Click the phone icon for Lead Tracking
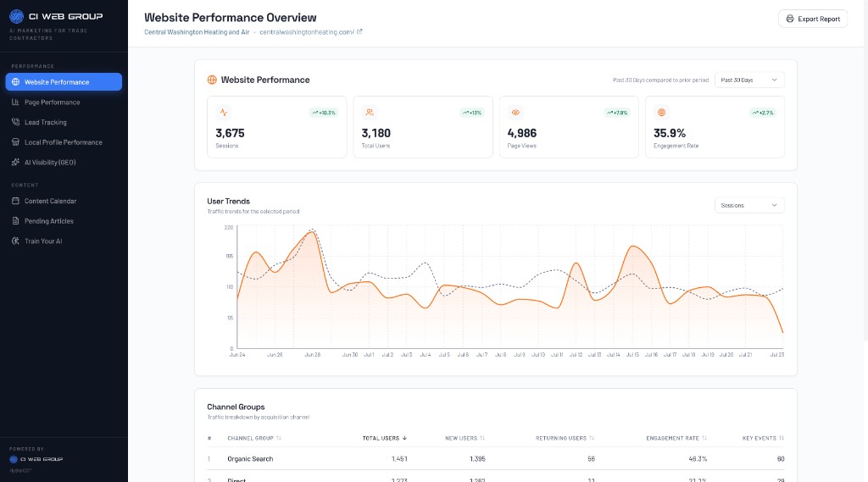 pyautogui.click(x=15, y=122)
